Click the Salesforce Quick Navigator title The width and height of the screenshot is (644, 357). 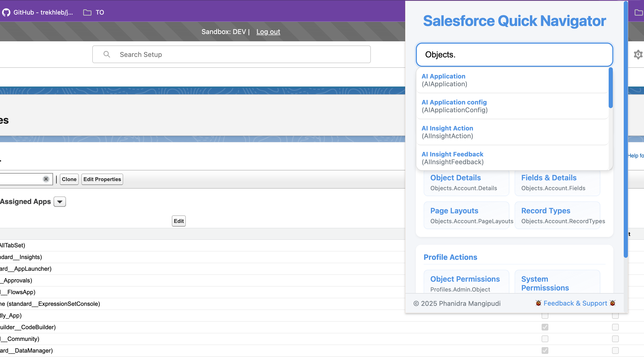pos(514,21)
